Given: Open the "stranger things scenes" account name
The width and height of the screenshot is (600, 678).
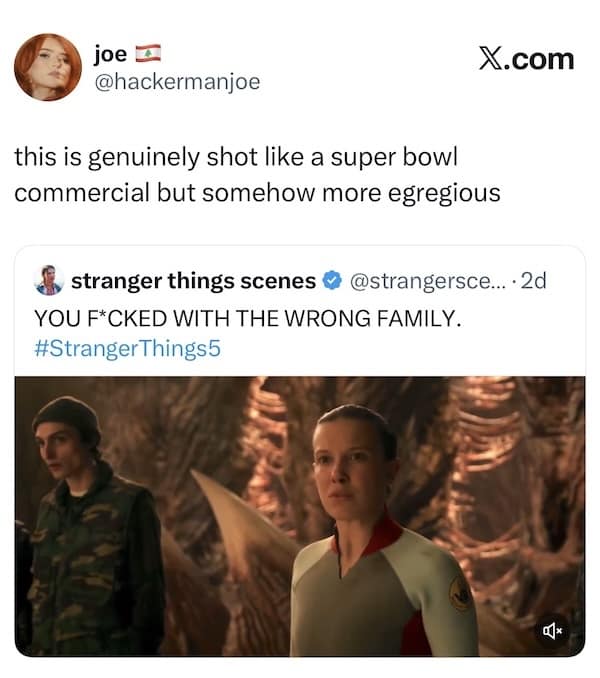Looking at the screenshot, I should pyautogui.click(x=193, y=282).
